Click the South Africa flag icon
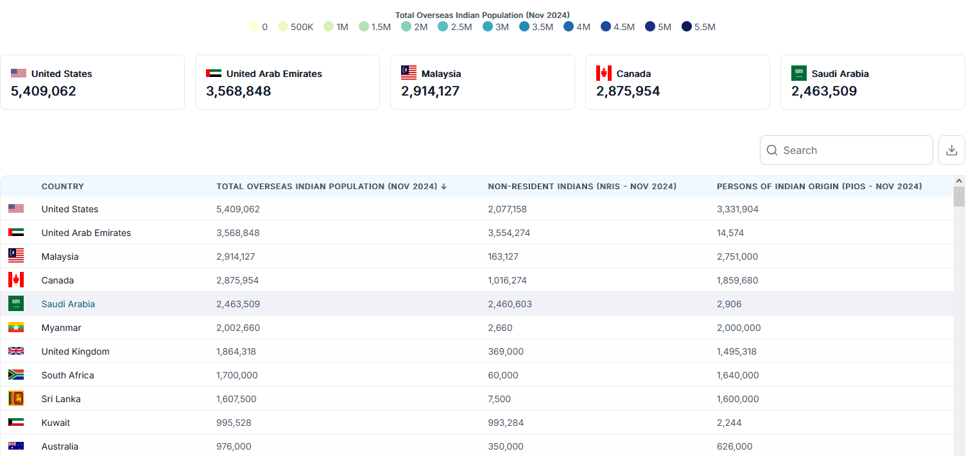The height and width of the screenshot is (456, 980). (16, 375)
